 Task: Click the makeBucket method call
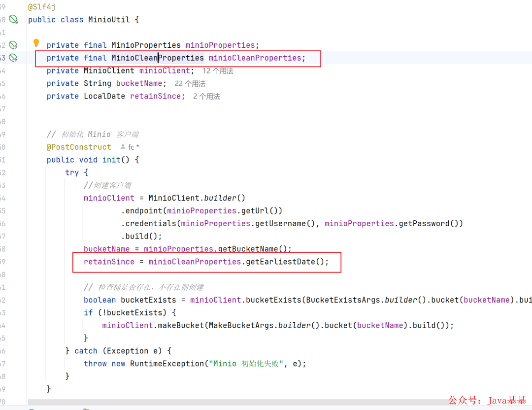(181, 326)
